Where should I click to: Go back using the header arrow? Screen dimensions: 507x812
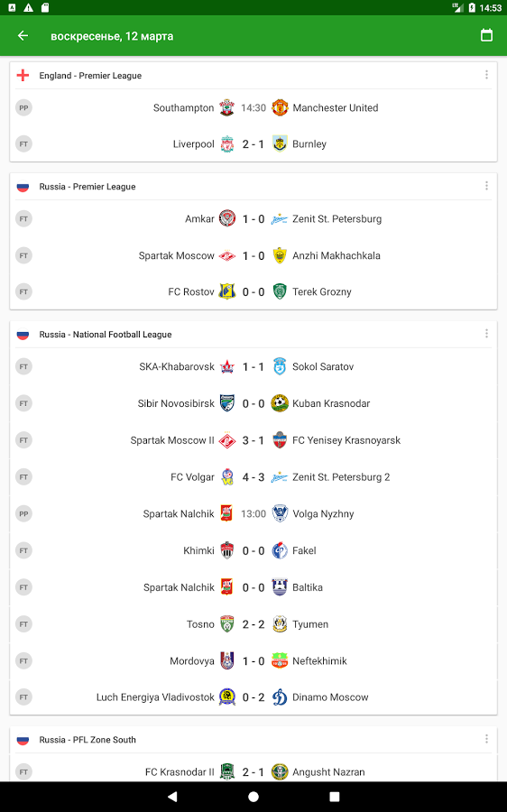pyautogui.click(x=23, y=36)
